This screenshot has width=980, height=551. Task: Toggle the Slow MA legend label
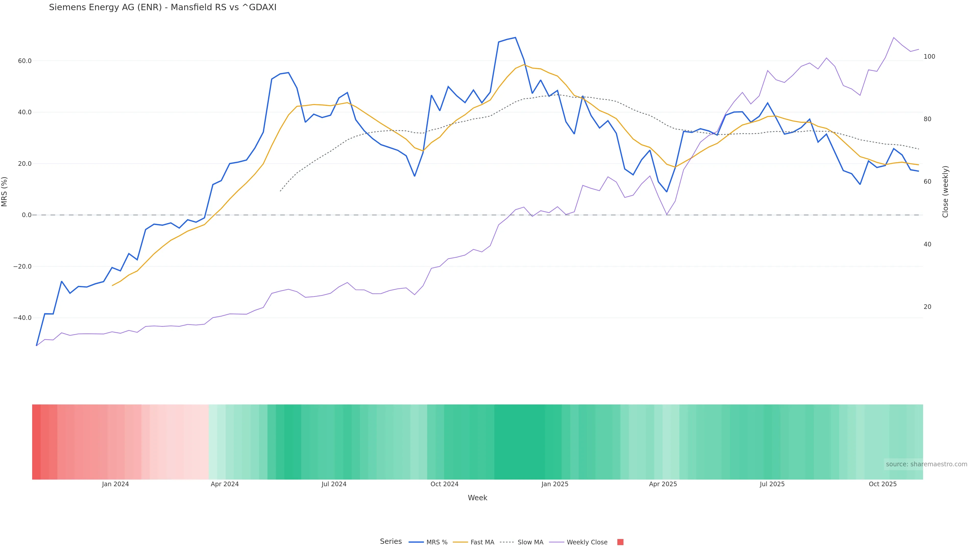530,542
